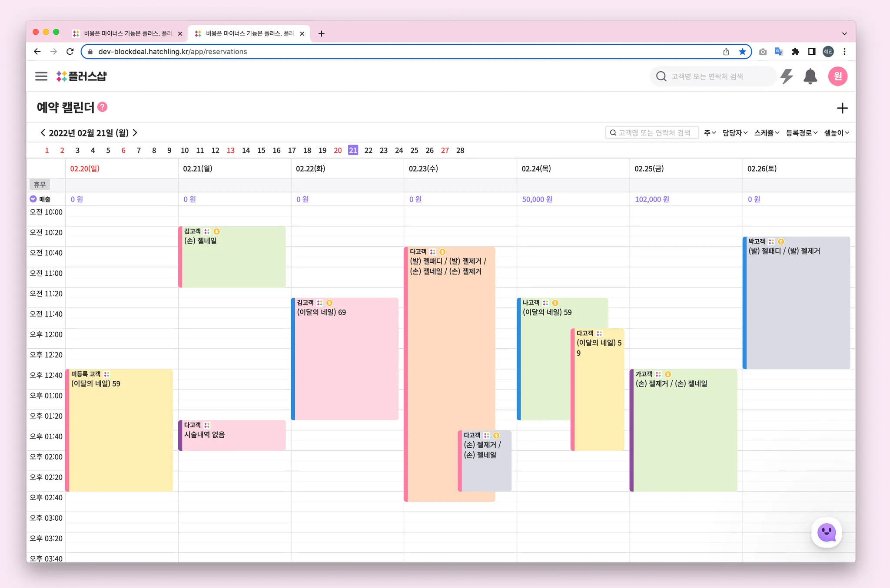
Task: Expand the 주 view dropdown
Action: 710,133
